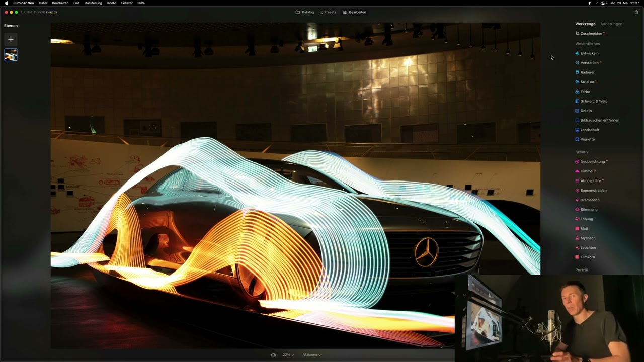This screenshot has width=644, height=362.
Task: Click the Bildrauschen entfernen icon
Action: (x=577, y=120)
